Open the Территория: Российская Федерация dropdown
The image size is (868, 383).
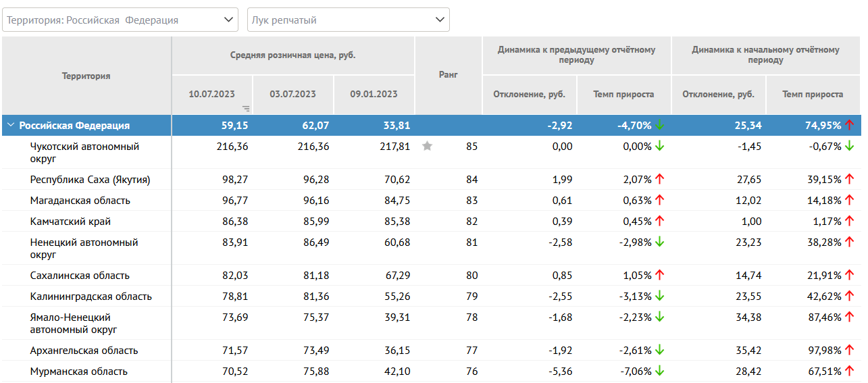click(120, 20)
